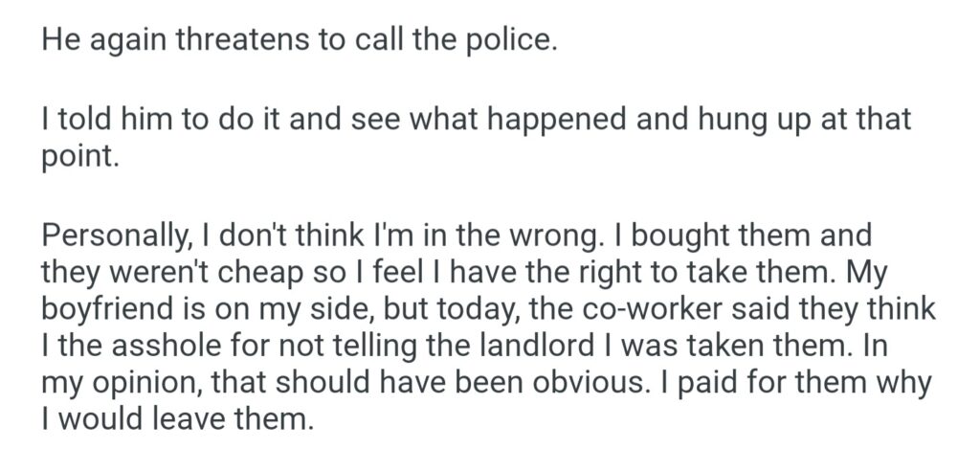980x471 pixels.
Task: Click the word "told" in the second paragraph
Action: [x=82, y=122]
